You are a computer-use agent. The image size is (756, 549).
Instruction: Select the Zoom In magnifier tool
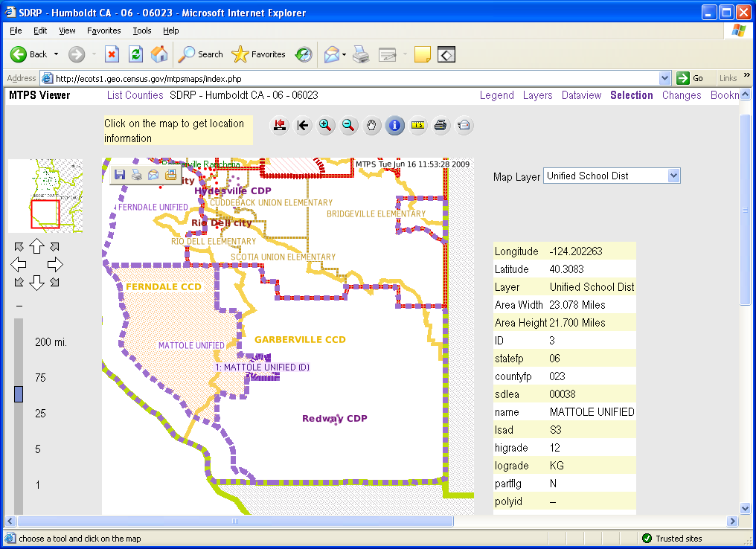pos(325,126)
